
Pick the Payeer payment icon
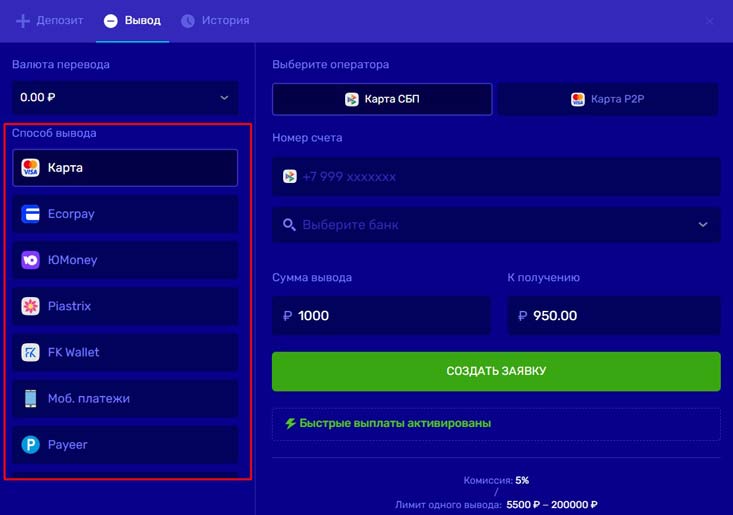[30, 444]
